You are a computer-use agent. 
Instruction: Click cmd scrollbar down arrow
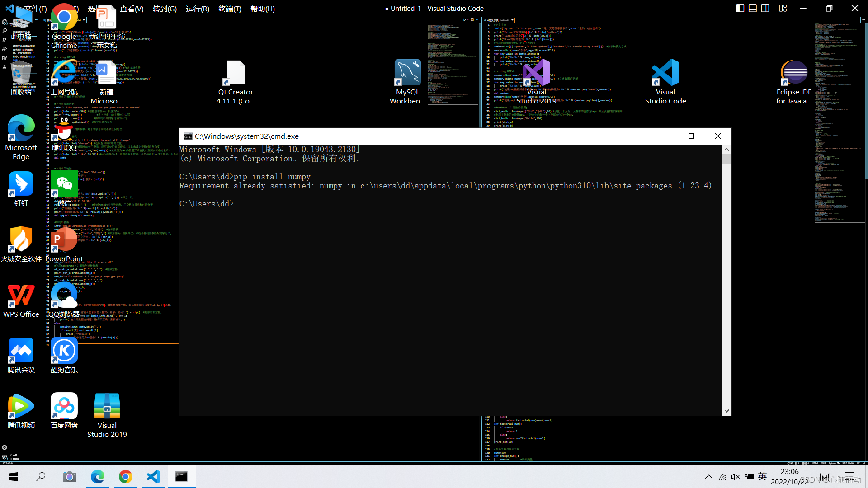click(726, 411)
